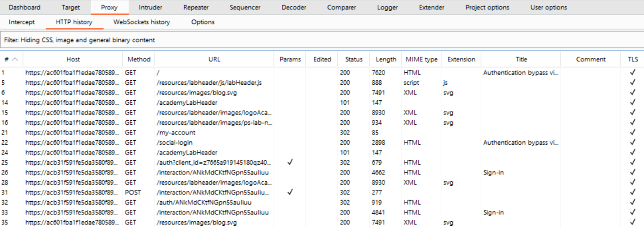Select the POST /interaction request row

point(322,193)
